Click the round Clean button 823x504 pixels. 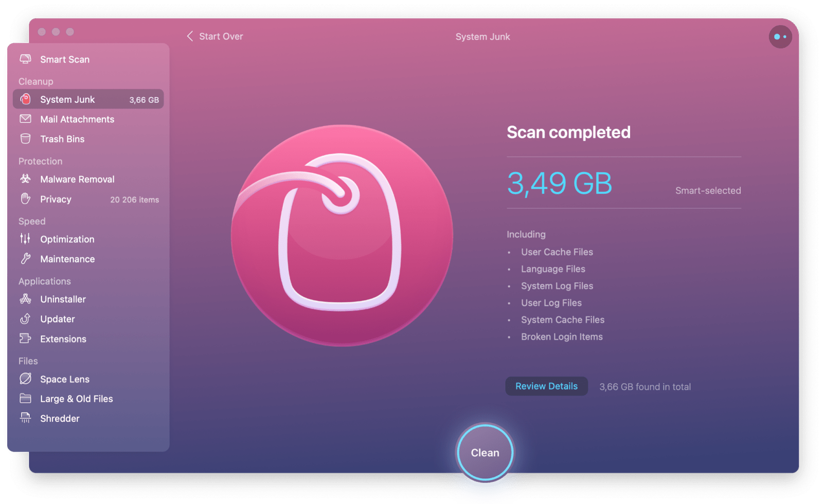click(x=485, y=453)
